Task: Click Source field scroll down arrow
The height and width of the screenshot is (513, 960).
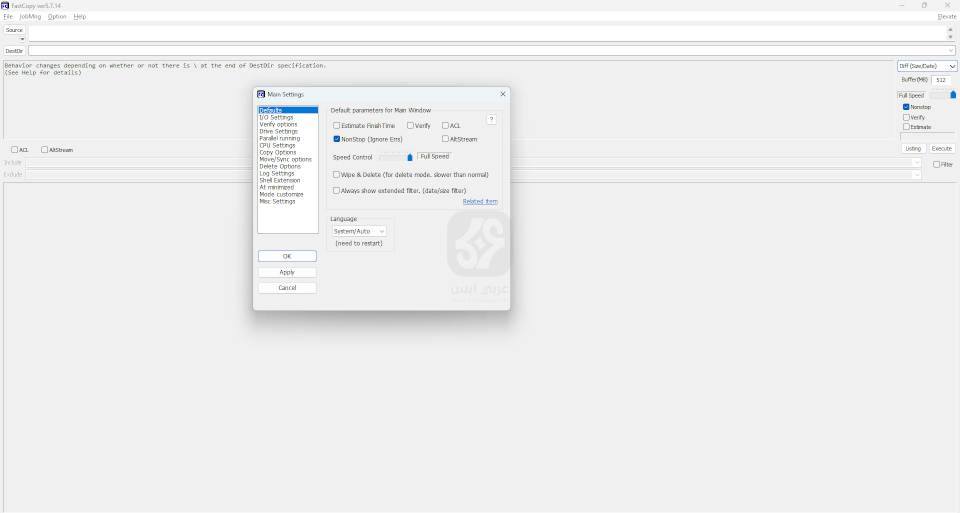Action: click(x=951, y=37)
